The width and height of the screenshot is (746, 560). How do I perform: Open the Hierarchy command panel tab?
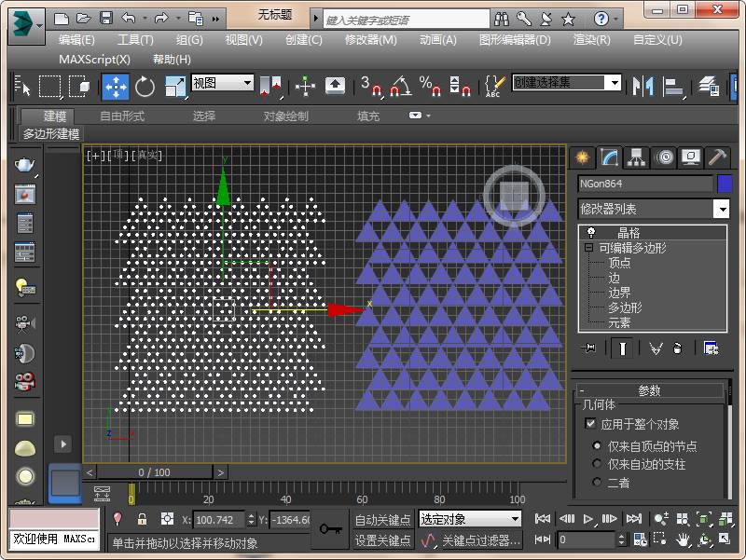tap(636, 157)
